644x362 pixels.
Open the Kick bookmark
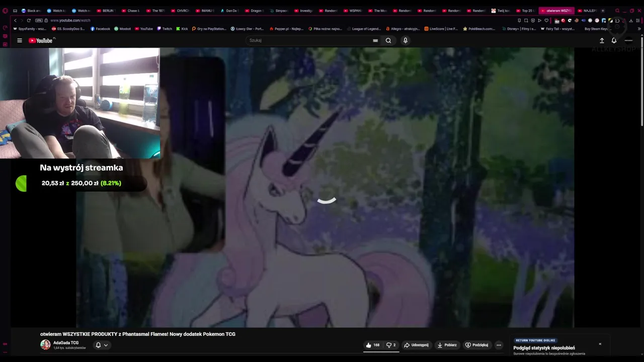coord(182,29)
